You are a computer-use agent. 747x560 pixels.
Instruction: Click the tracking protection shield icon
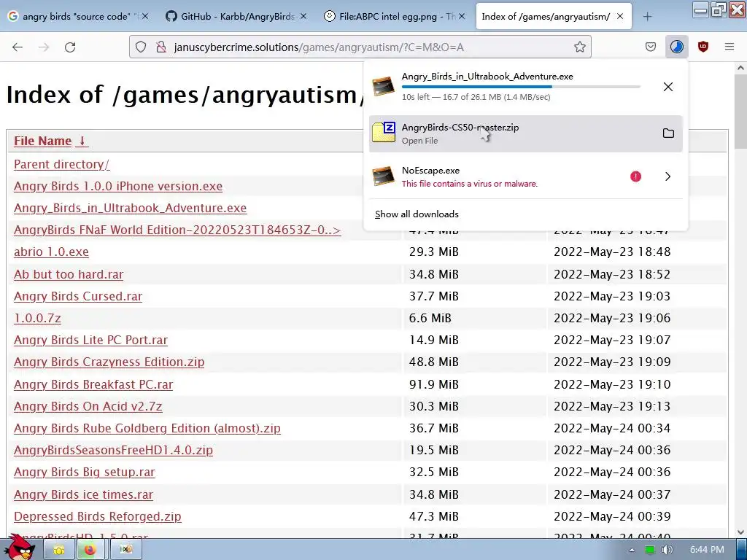point(141,47)
